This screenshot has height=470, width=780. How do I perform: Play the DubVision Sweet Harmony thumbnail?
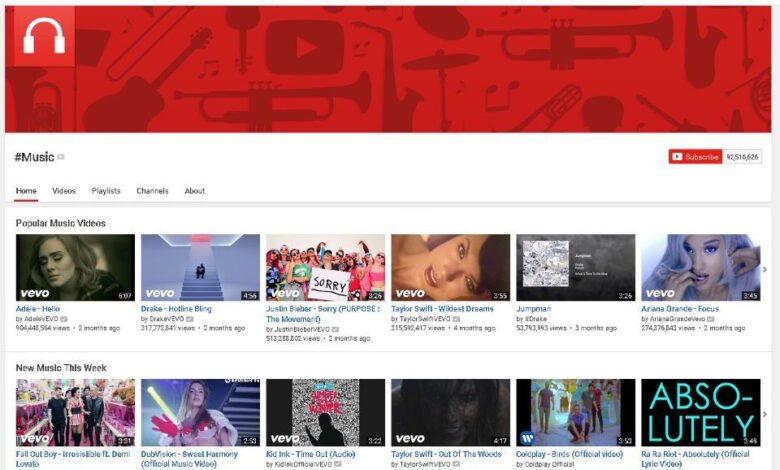point(200,412)
